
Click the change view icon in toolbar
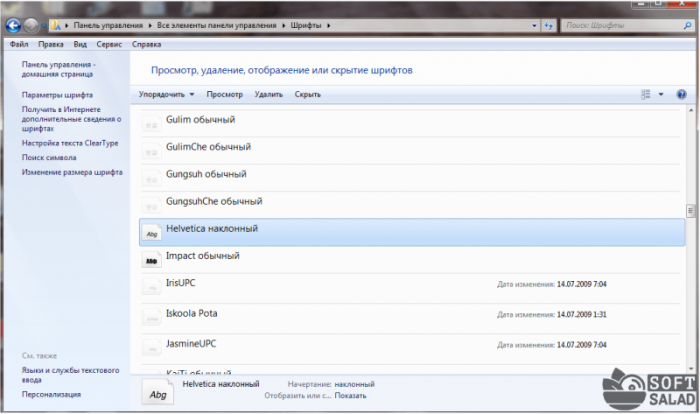tap(646, 94)
